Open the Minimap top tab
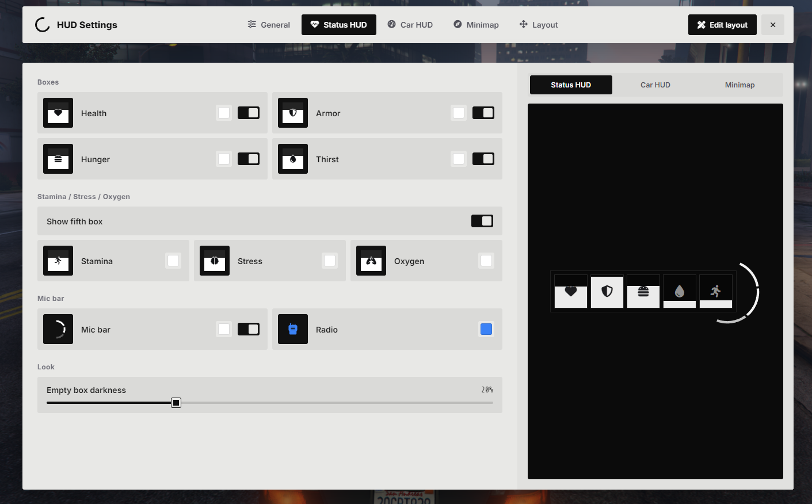The width and height of the screenshot is (812, 504). [x=476, y=25]
